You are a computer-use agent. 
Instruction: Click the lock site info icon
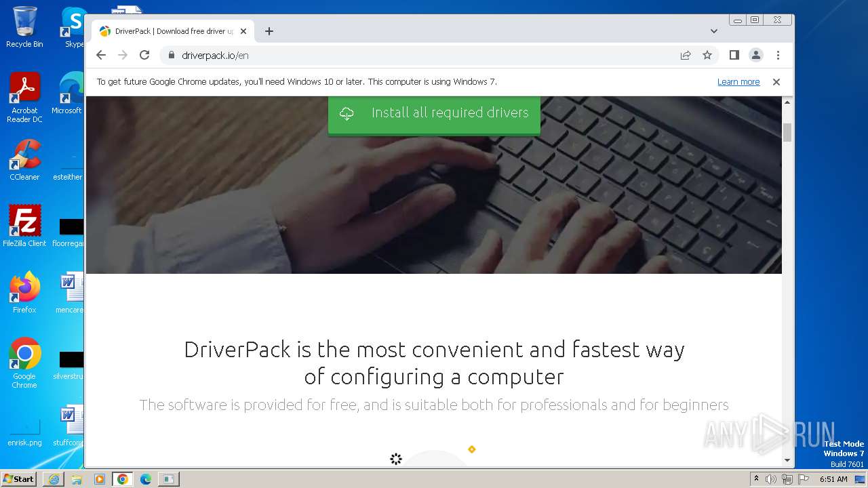pos(171,55)
